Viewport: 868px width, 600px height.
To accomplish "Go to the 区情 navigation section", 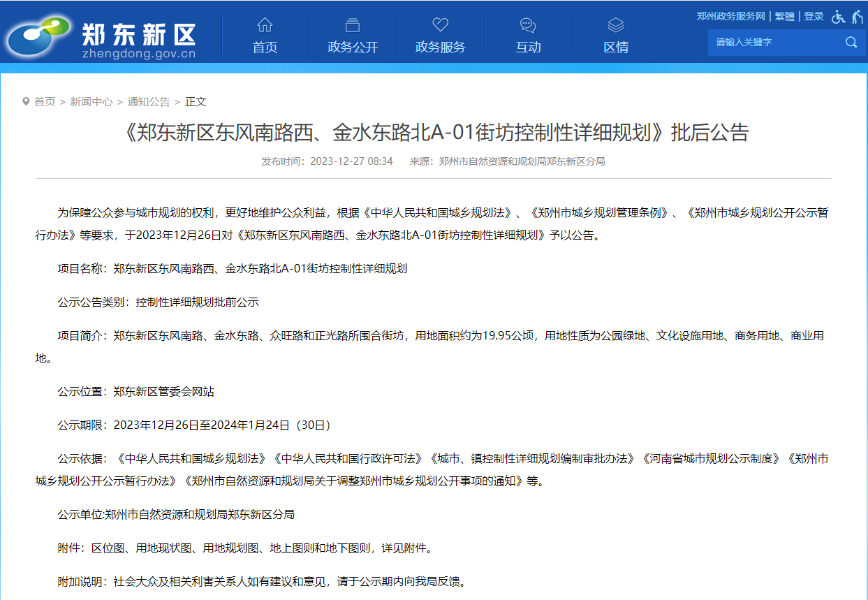I will (616, 47).
